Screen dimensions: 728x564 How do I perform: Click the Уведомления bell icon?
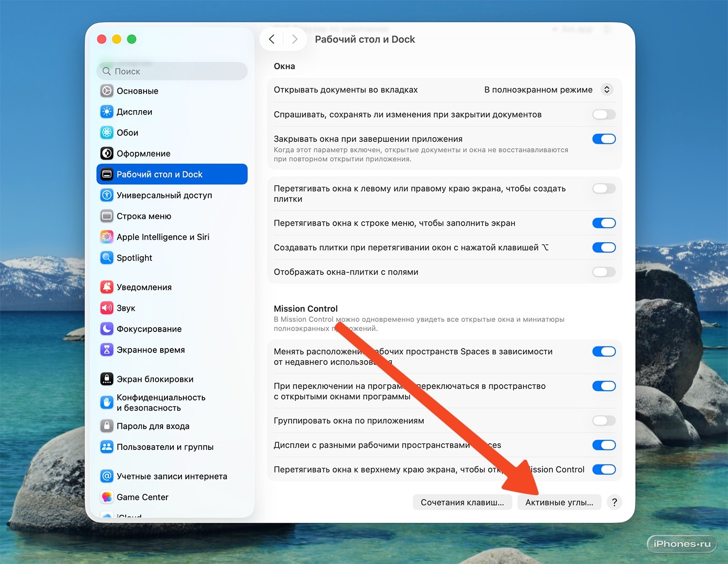coord(107,287)
